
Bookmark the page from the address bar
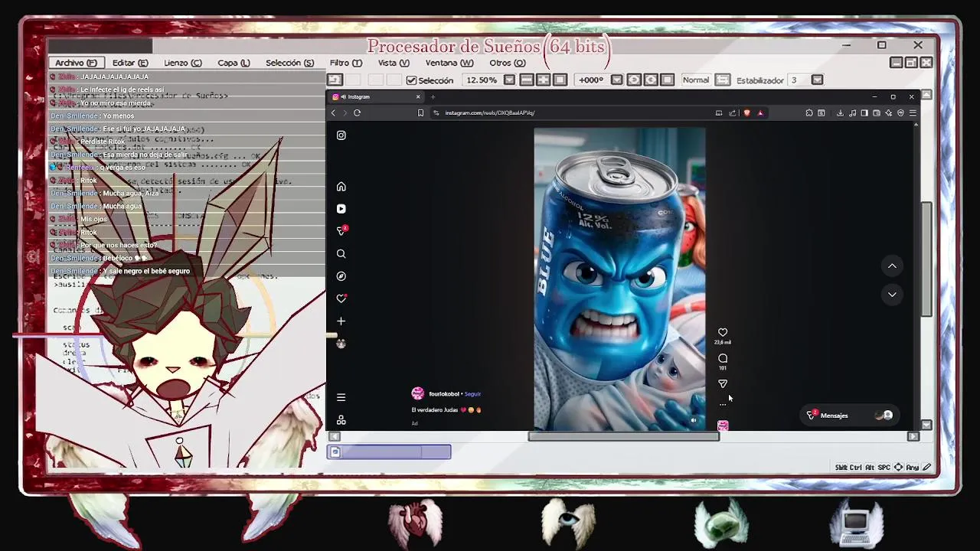click(420, 112)
